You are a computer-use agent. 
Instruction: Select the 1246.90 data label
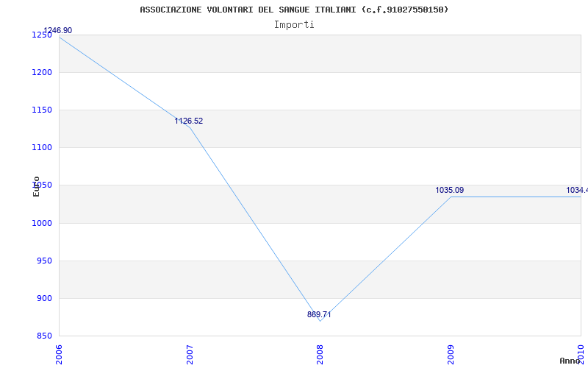coord(58,30)
